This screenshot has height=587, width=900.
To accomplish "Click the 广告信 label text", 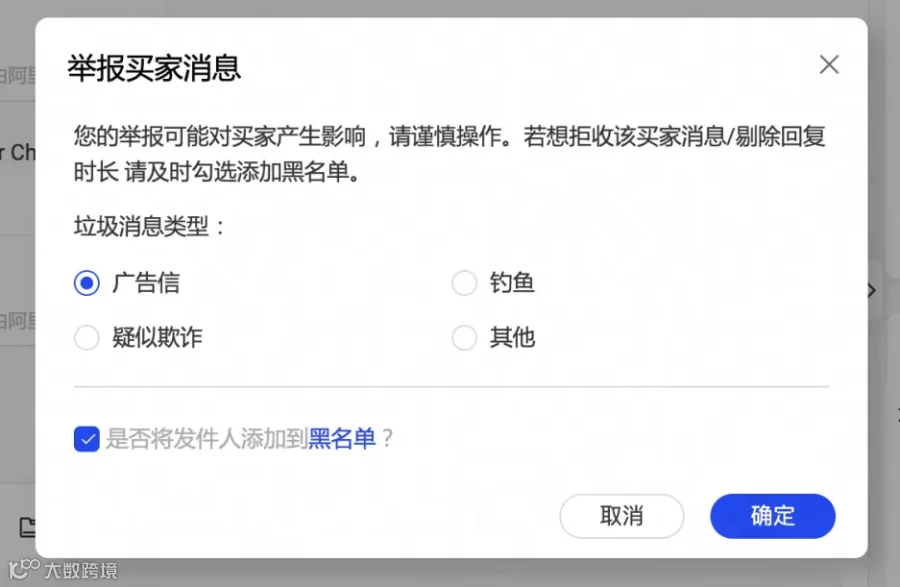I will [146, 283].
